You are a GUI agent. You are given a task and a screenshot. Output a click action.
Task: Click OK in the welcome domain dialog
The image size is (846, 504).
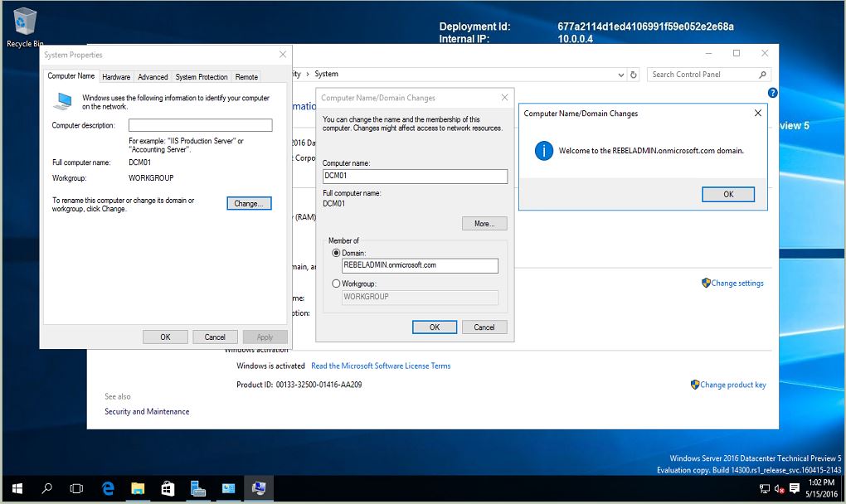tap(728, 195)
